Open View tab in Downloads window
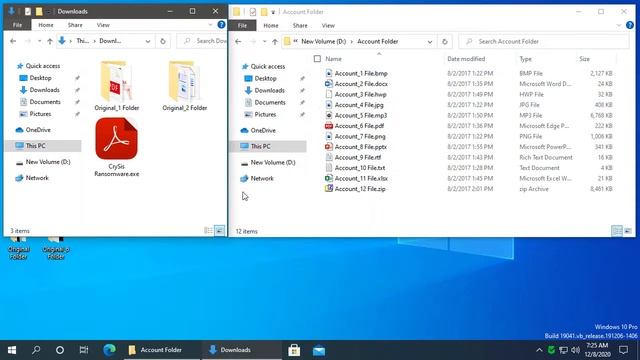640x360 pixels. coord(103,25)
